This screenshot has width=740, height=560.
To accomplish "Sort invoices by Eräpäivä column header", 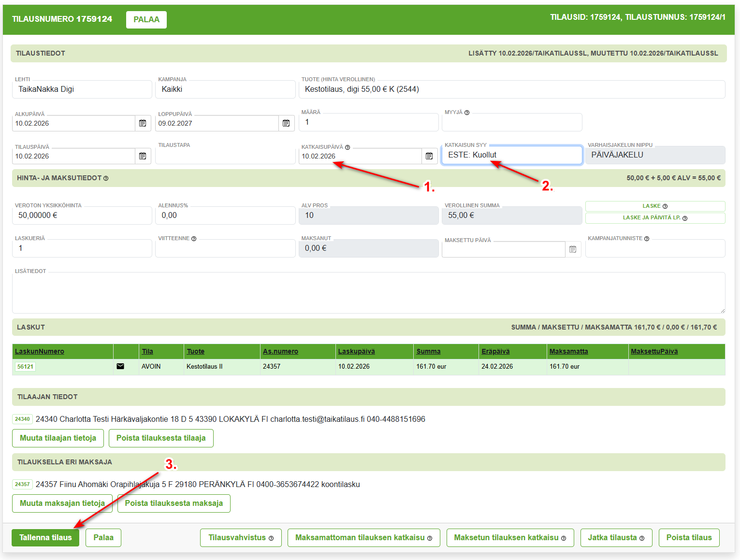I will tap(495, 351).
